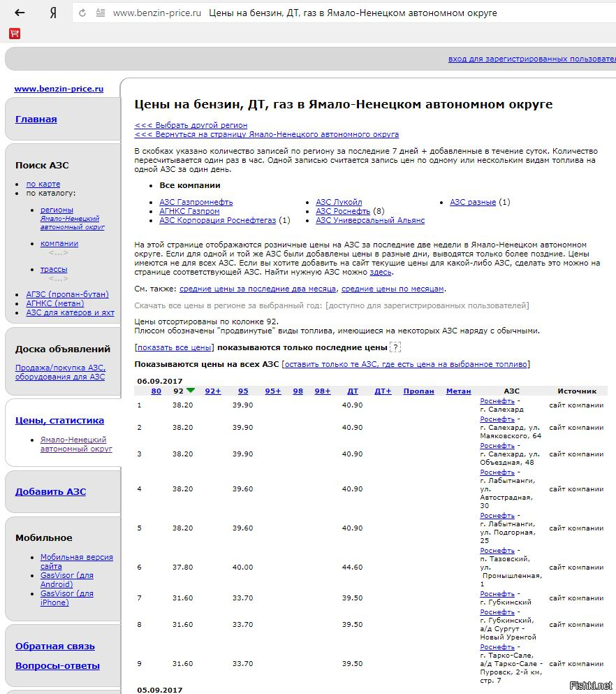Open Роснефть station on Сургут - Новый Уренгой road
Image resolution: width=616 pixels, height=694 pixels.
pos(497,612)
